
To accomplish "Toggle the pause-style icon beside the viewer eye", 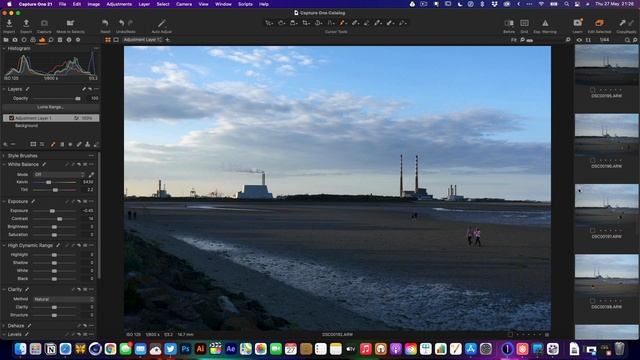I will click(588, 40).
